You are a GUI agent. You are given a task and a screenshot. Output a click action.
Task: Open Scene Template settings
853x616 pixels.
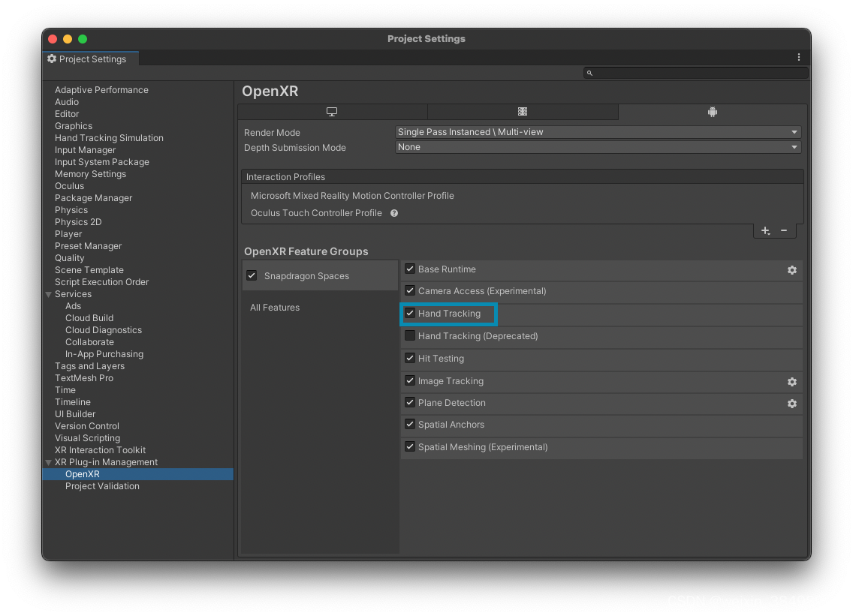click(89, 270)
